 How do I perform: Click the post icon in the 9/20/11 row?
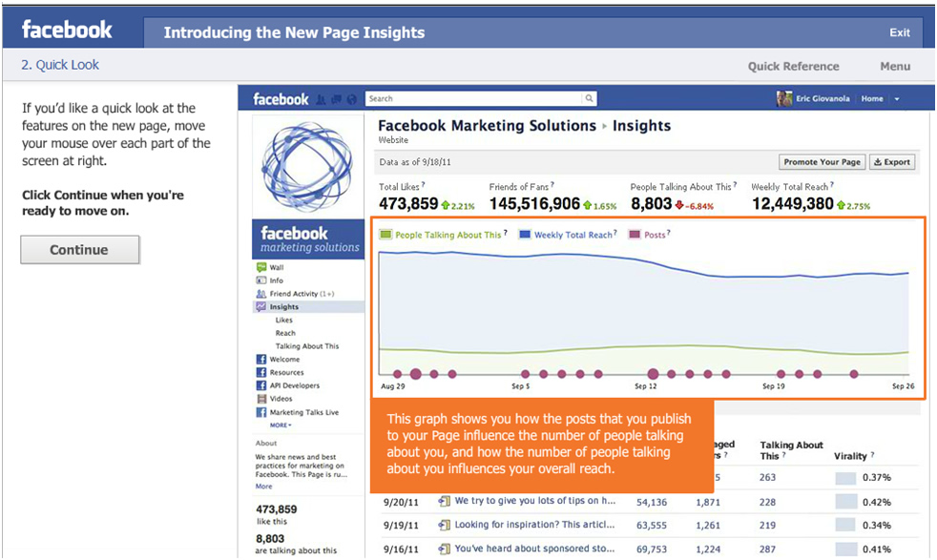pos(444,502)
